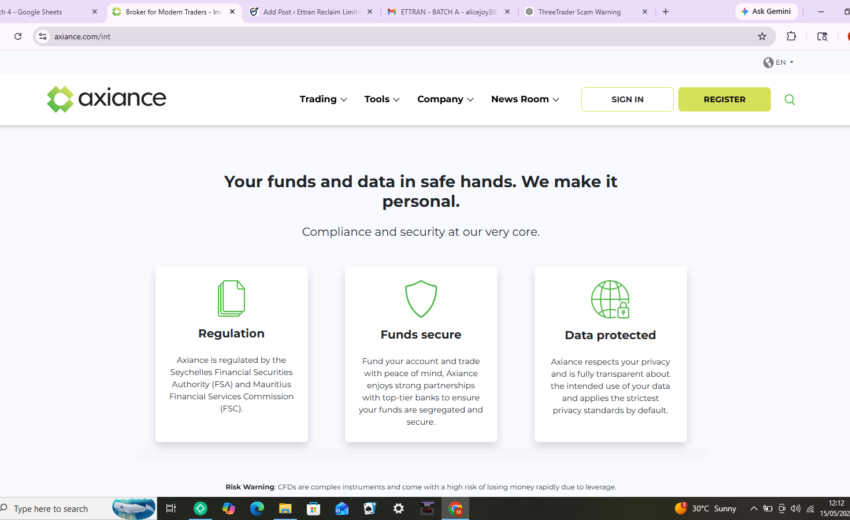Click 'Compliance and security at our very core.'
Image resolution: width=850 pixels, height=520 pixels.
pos(421,232)
